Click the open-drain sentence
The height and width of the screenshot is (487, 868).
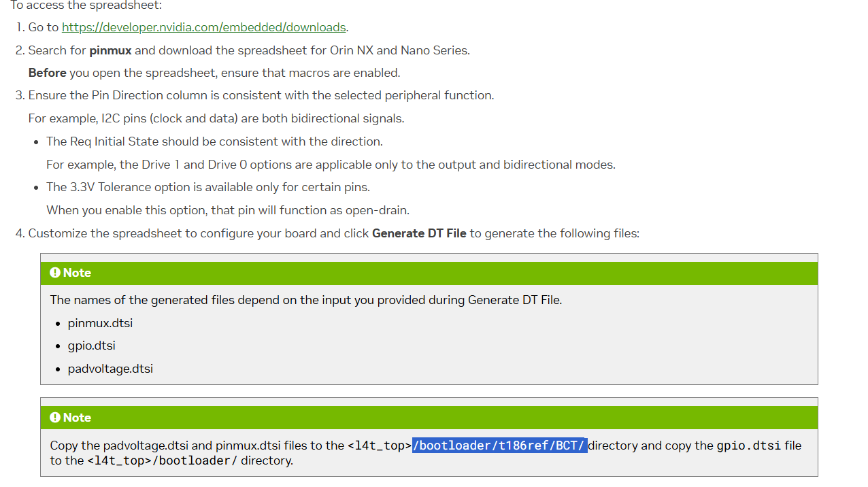coord(228,209)
